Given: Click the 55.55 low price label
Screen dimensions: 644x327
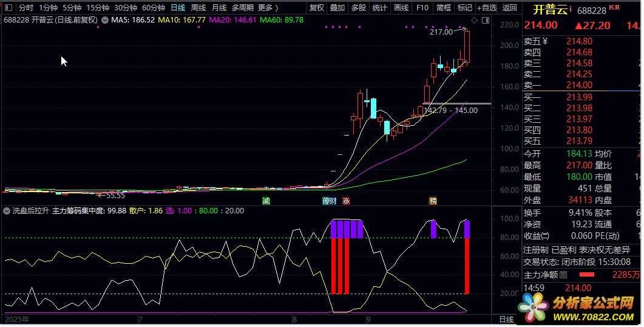Looking at the screenshot, I should [x=115, y=196].
